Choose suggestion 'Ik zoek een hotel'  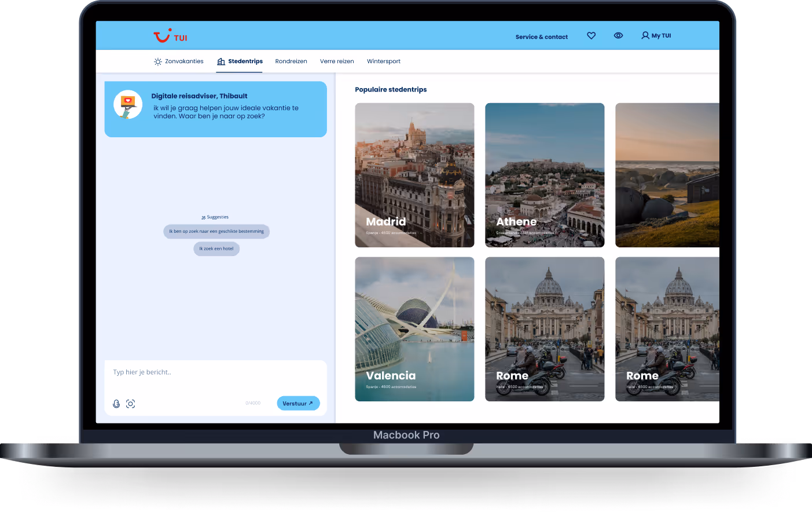point(216,248)
